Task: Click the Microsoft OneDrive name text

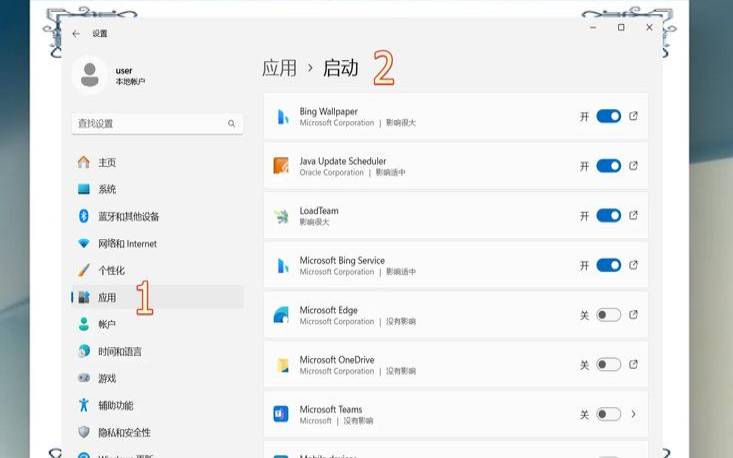Action: [337, 360]
